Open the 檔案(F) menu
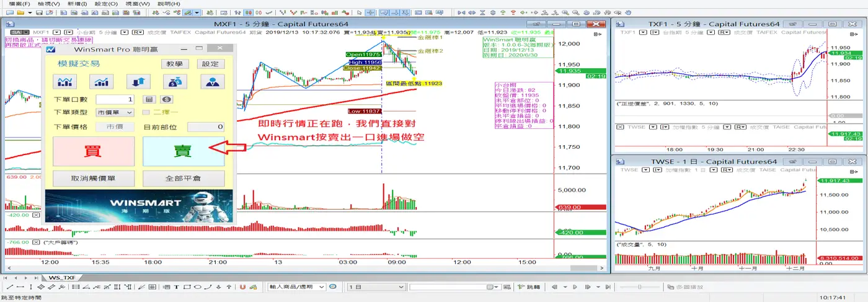Screen dimensions: 868x302 point(18,4)
